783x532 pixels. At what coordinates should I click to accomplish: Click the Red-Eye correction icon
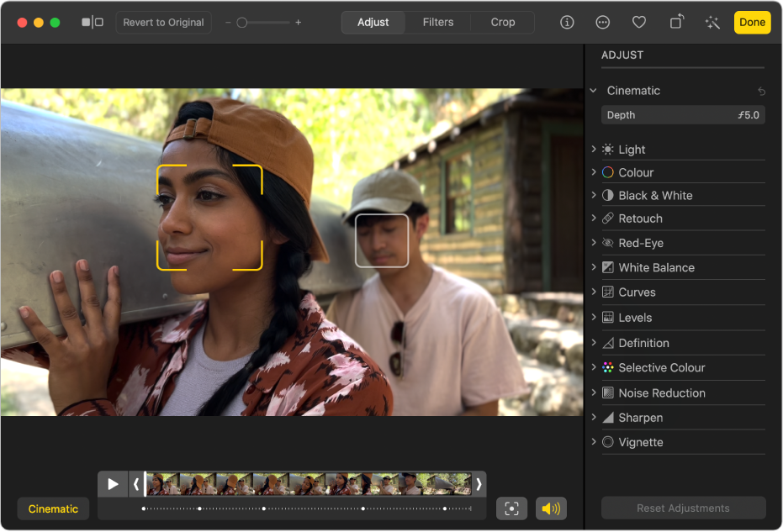(x=607, y=243)
